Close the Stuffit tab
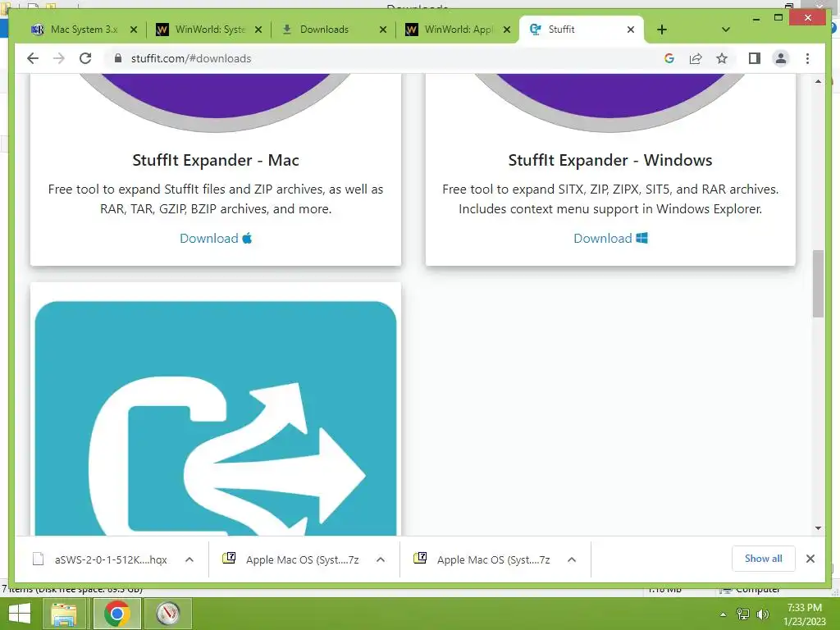The height and width of the screenshot is (630, 840). point(631,30)
